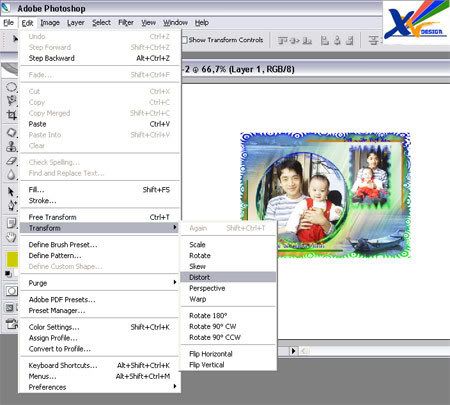Select the Pen tool
Image resolution: width=450 pixels, height=405 pixels.
pyautogui.click(x=11, y=205)
